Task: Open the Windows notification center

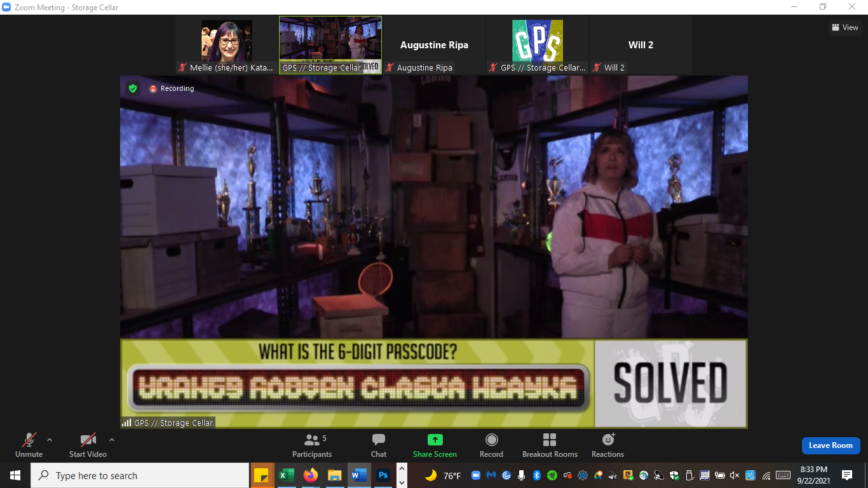Action: [x=846, y=475]
